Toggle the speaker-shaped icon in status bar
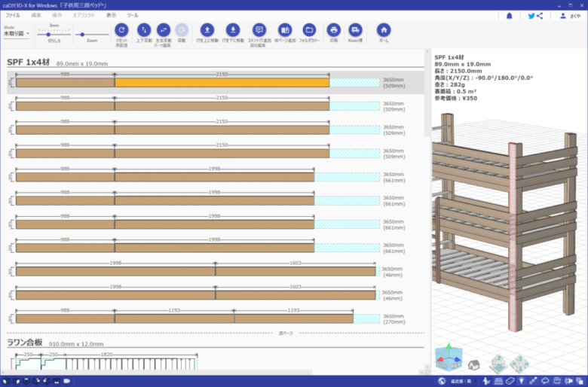 (569, 382)
